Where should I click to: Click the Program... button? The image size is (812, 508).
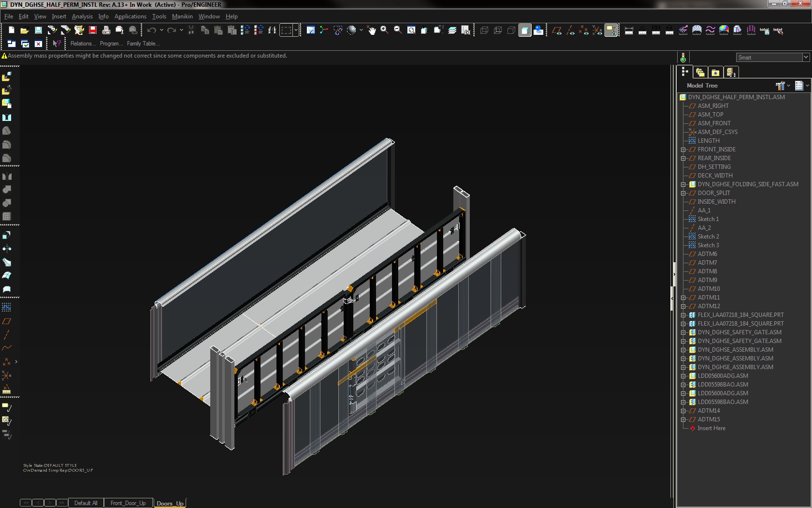coord(112,44)
